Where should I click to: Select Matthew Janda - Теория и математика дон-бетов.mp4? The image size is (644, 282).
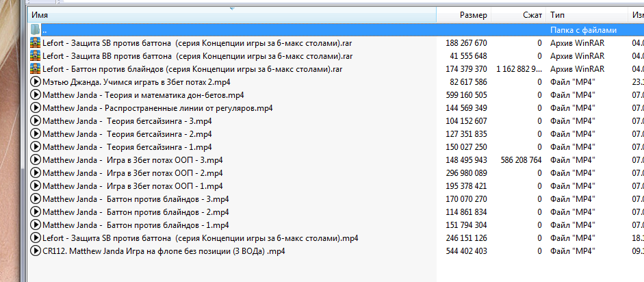pyautogui.click(x=143, y=95)
